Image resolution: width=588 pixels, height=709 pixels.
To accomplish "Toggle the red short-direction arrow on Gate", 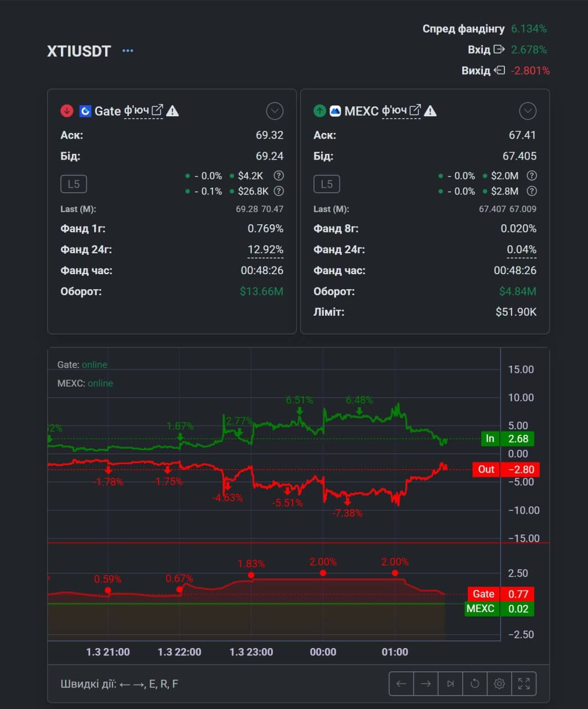I will (66, 111).
